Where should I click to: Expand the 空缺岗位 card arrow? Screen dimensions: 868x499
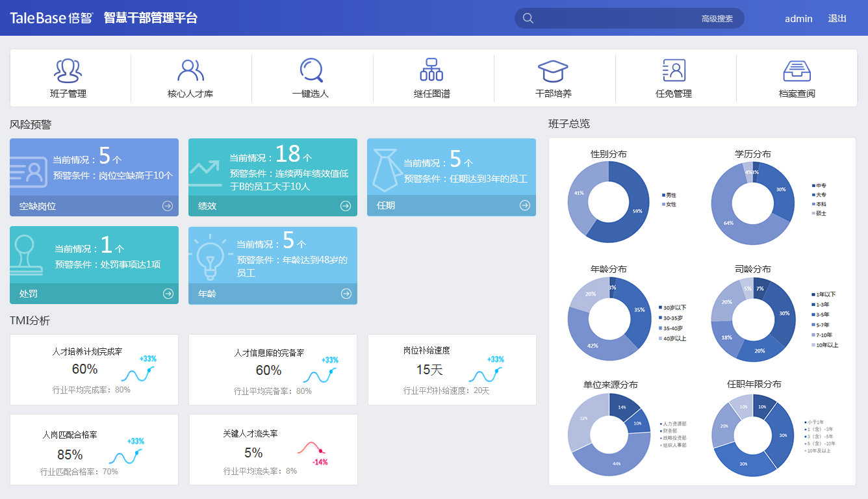pyautogui.click(x=168, y=206)
